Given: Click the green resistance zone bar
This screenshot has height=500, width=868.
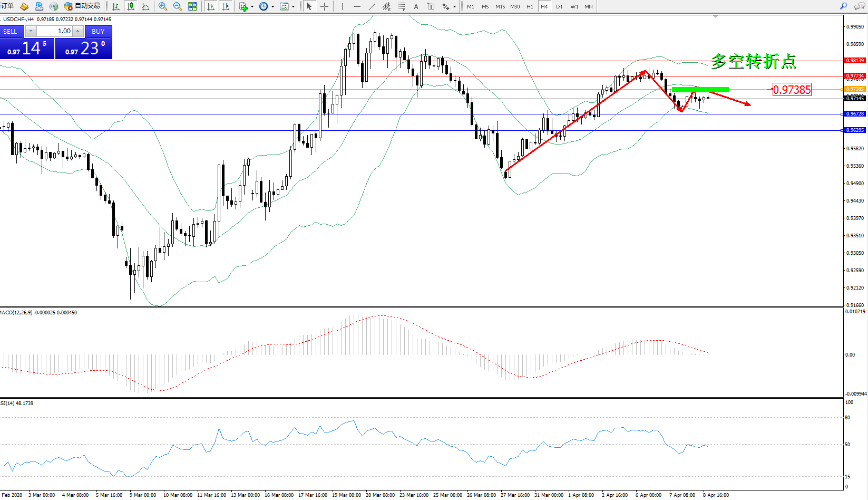Looking at the screenshot, I should 700,90.
